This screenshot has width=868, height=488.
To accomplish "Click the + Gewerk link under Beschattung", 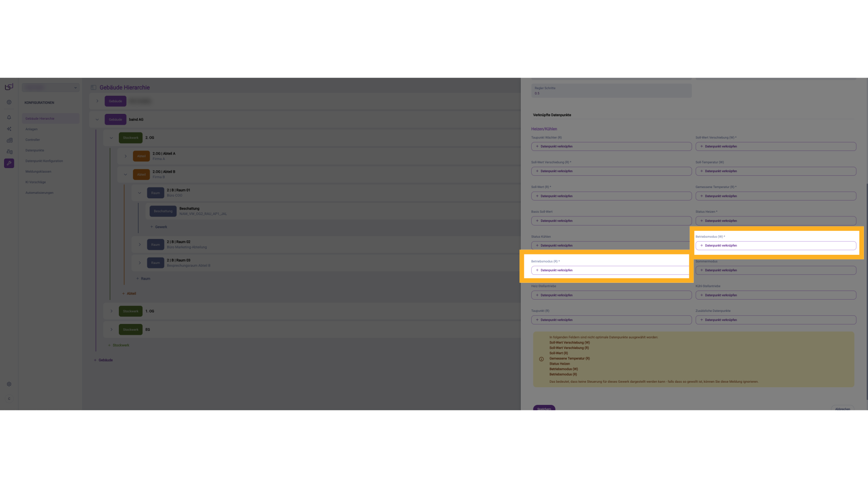I will (159, 227).
